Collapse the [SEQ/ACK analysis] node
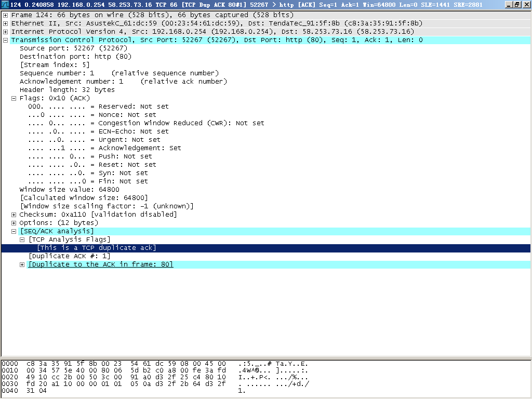Screen dimensions: 532x399 point(14,231)
